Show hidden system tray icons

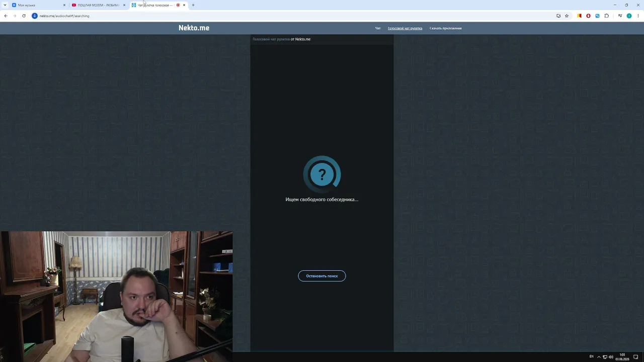pos(599,357)
